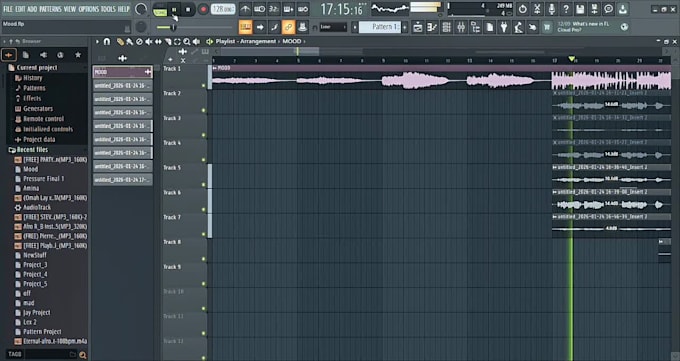Viewport: 680px width, 361px height.
Task: Select the Paint brush tool in Playlist toolbar
Action: [x=129, y=42]
